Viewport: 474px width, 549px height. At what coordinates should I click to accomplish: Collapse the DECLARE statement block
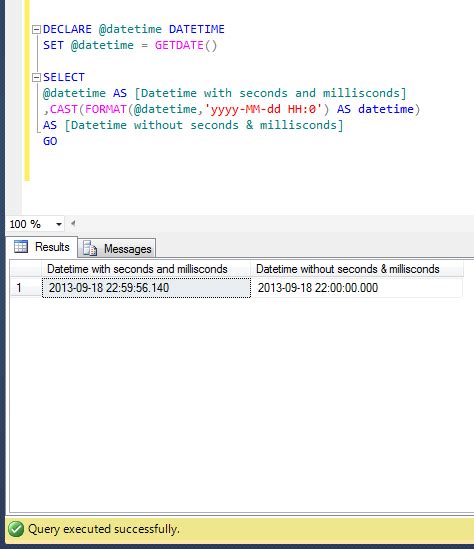tap(36, 29)
